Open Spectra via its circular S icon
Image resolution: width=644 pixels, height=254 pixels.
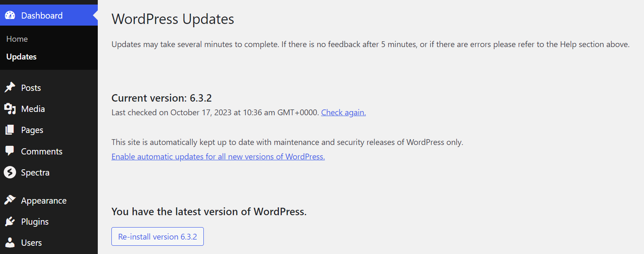pos(10,172)
